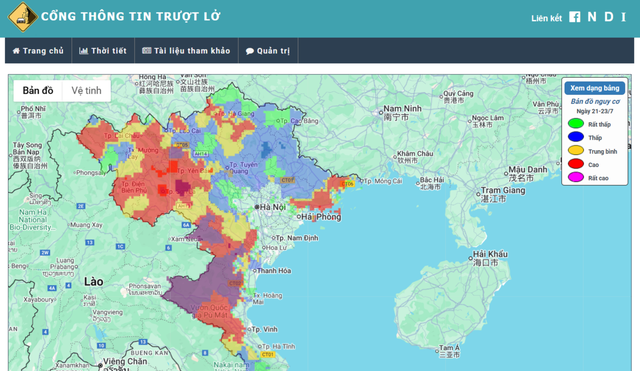Click the red Cao legend swatch
The height and width of the screenshot is (371, 640).
(x=576, y=164)
